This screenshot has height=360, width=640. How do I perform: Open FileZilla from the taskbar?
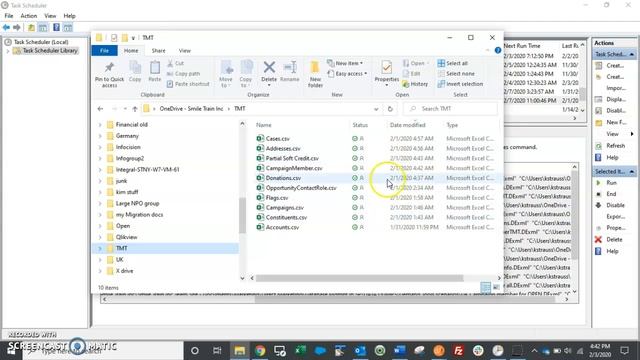pos(458,350)
